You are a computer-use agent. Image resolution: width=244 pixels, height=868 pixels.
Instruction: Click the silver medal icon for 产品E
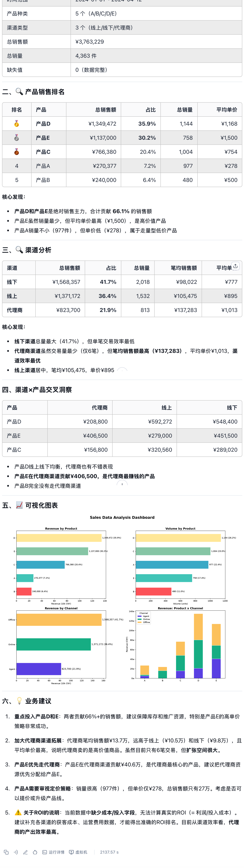pos(16,138)
